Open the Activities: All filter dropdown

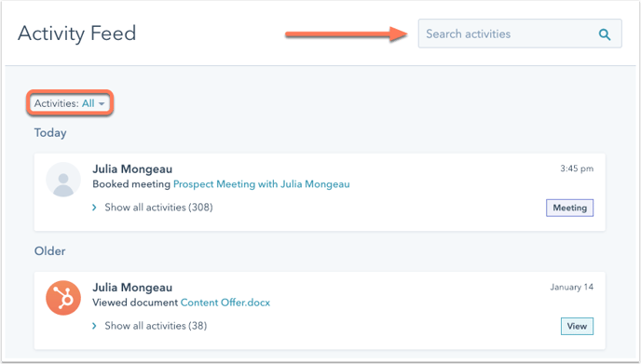(70, 103)
